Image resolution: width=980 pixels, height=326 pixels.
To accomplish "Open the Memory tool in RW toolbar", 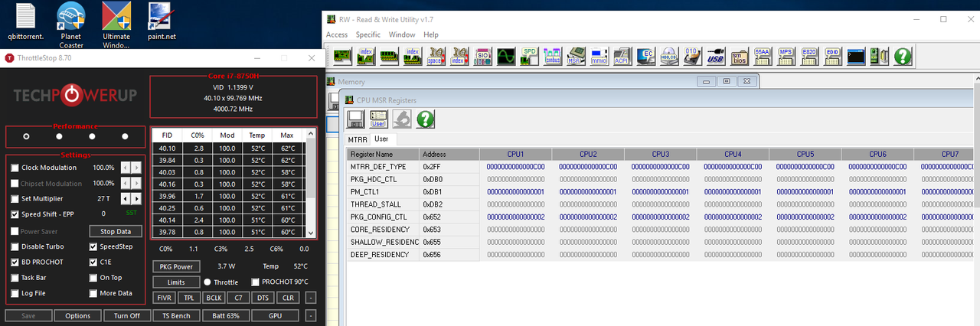I will click(389, 56).
